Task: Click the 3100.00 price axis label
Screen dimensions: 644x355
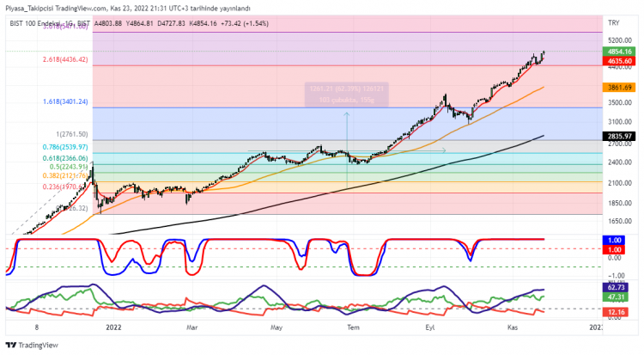Action: [620, 122]
